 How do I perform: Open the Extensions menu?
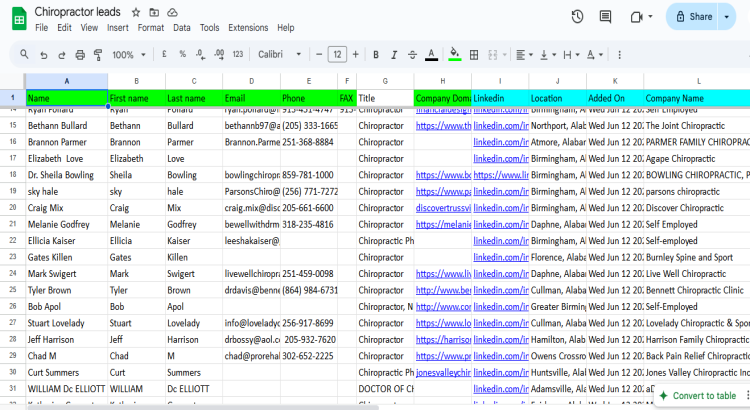pos(248,28)
